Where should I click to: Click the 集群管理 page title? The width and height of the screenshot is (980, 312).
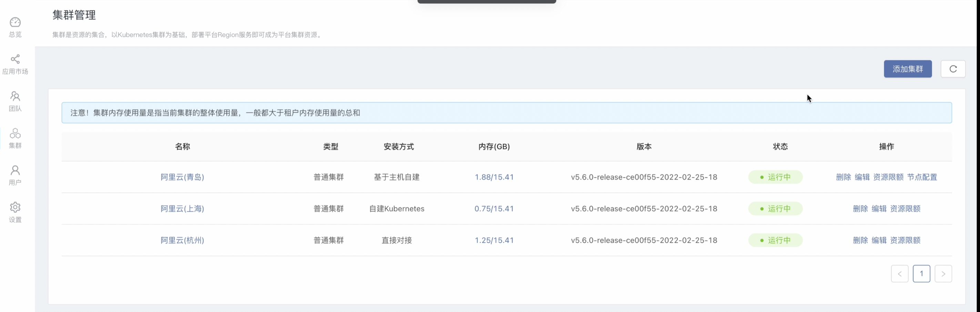coord(74,15)
